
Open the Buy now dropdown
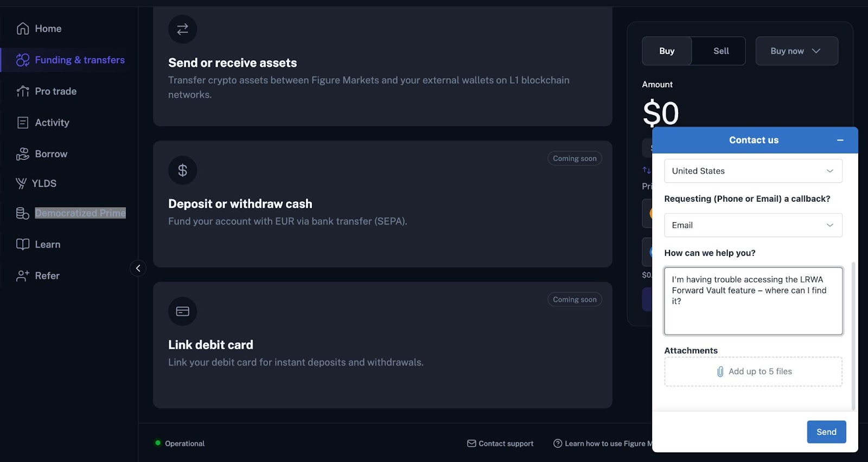click(796, 51)
